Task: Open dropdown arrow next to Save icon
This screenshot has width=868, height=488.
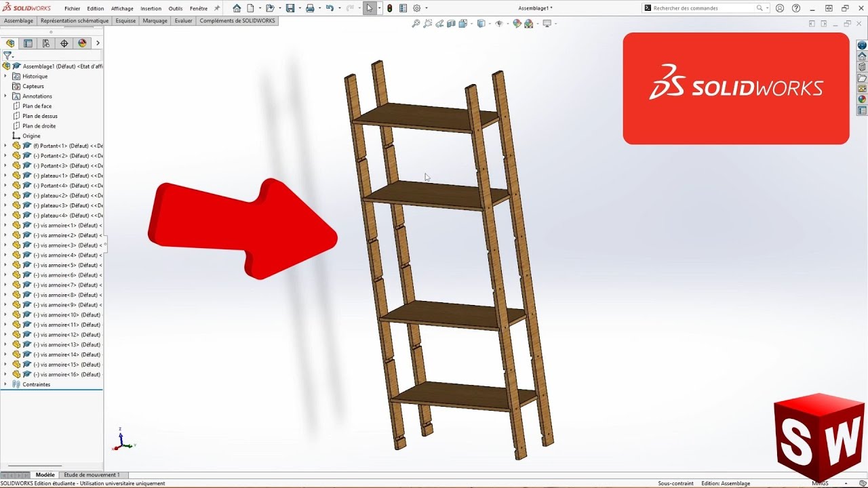Action: pos(299,8)
